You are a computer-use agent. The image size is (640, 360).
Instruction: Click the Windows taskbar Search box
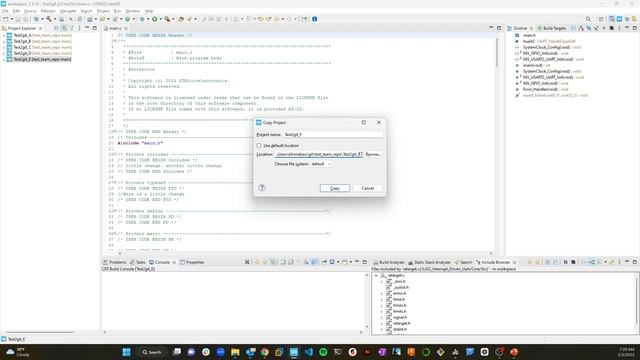(151, 352)
